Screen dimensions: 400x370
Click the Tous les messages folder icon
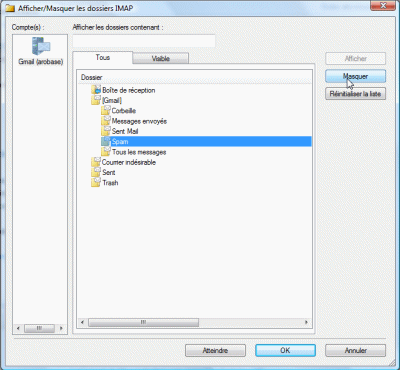point(106,152)
